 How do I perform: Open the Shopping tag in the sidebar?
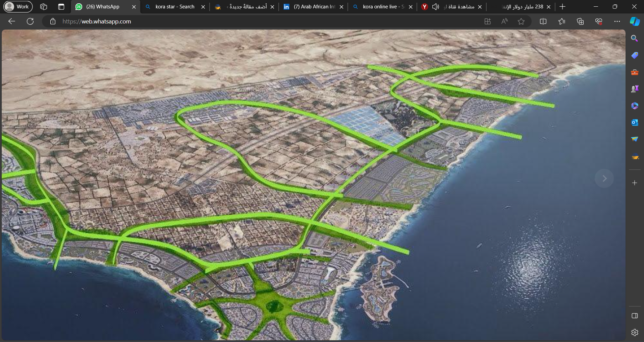[634, 55]
